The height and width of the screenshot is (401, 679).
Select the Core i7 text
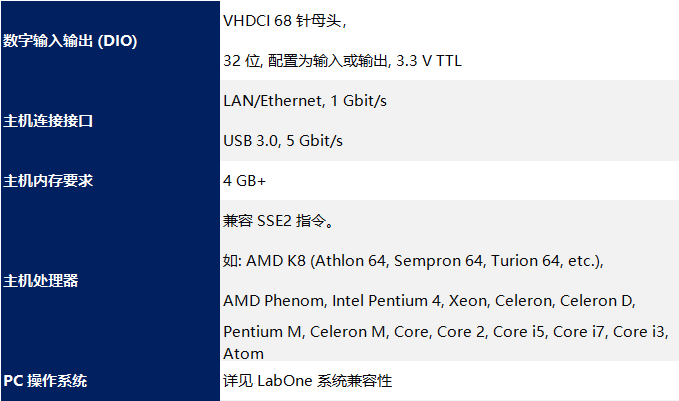579,331
